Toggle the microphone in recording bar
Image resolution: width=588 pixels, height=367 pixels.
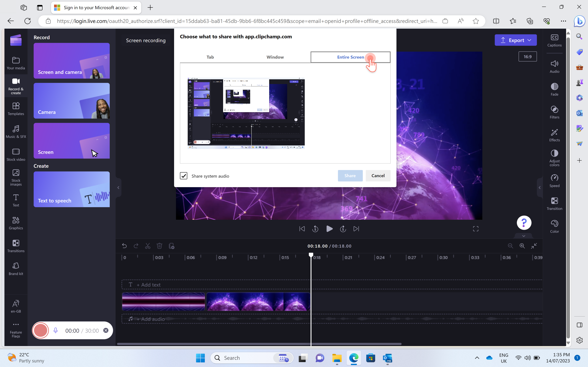point(55,330)
